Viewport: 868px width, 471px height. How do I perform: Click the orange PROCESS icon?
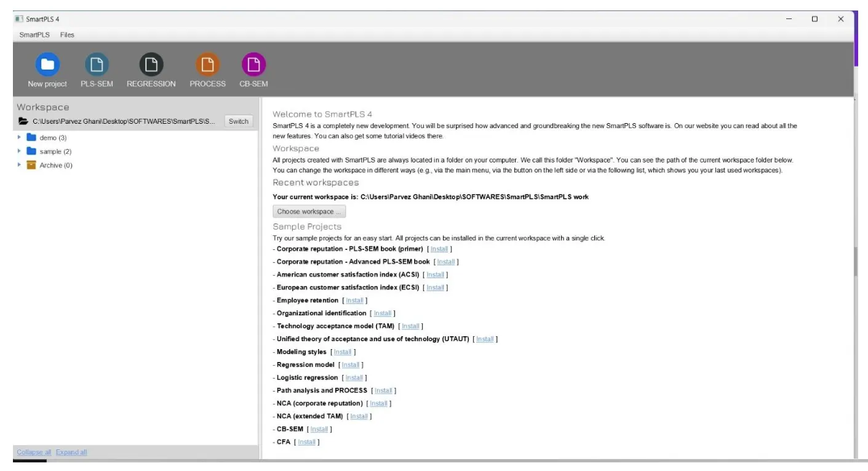tap(207, 65)
